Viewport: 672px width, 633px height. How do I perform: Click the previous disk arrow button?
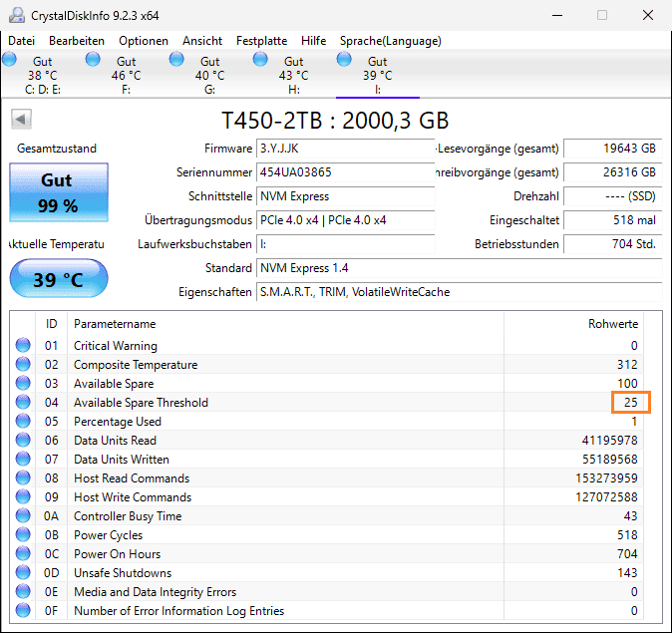[x=21, y=120]
